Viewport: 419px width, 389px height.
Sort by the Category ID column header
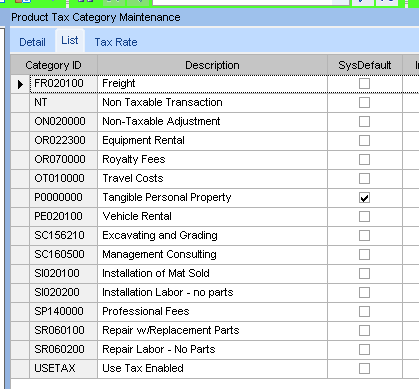tap(54, 65)
